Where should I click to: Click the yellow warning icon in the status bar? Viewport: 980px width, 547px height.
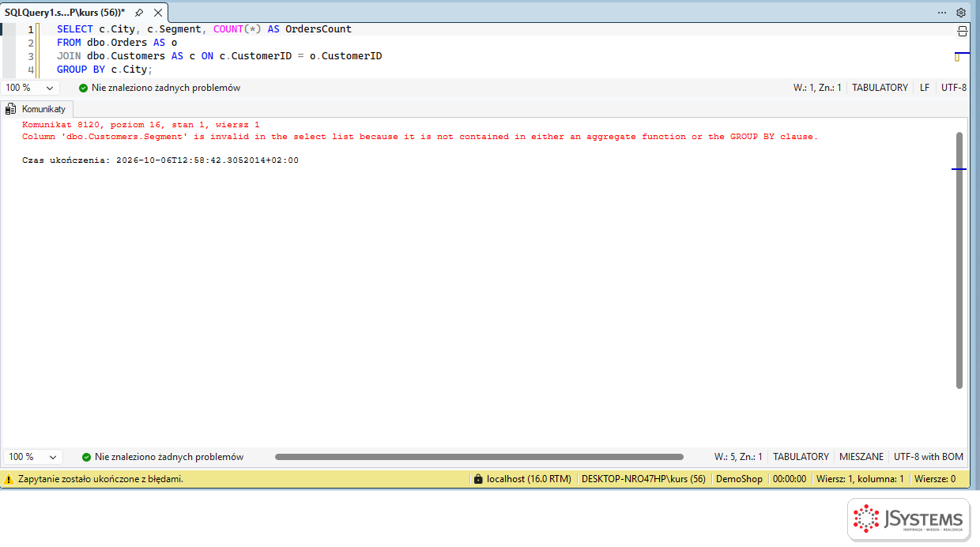click(x=9, y=479)
